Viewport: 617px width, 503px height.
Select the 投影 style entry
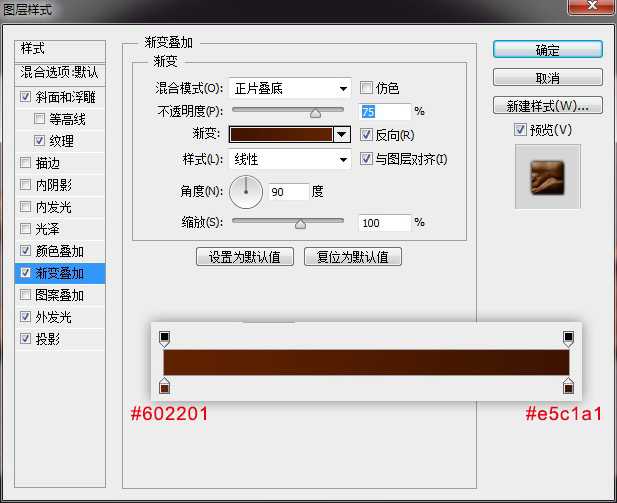48,339
